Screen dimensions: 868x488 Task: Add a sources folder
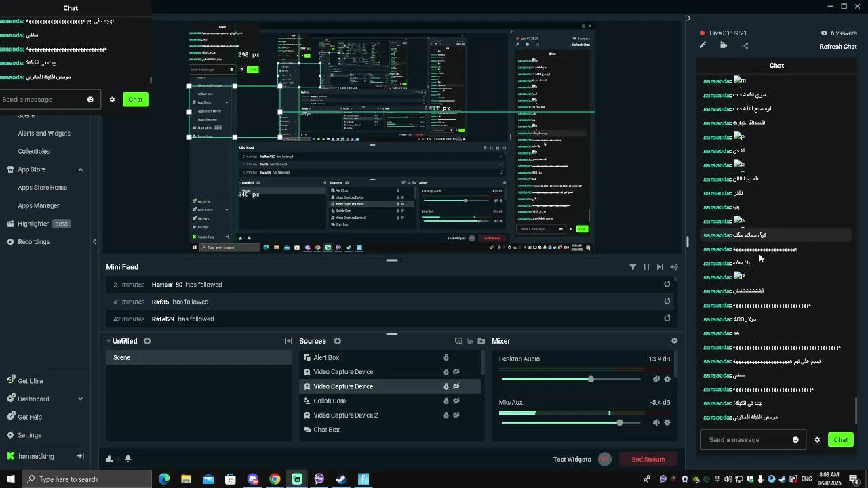(481, 341)
